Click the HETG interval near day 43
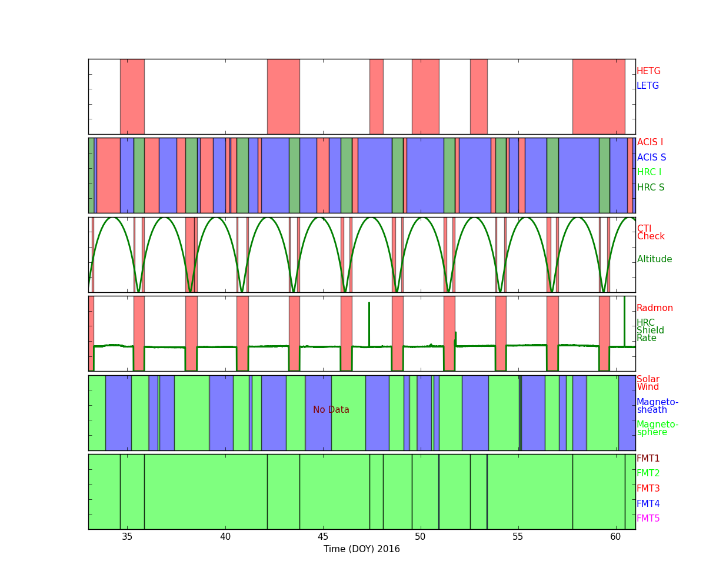This screenshot has width=706, height=588. point(283,96)
